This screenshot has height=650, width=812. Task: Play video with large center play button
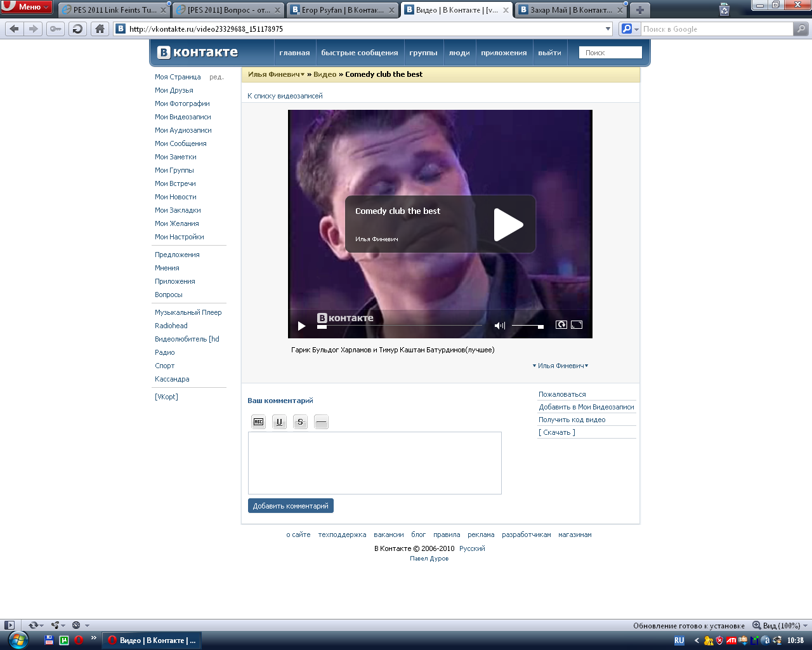508,225
